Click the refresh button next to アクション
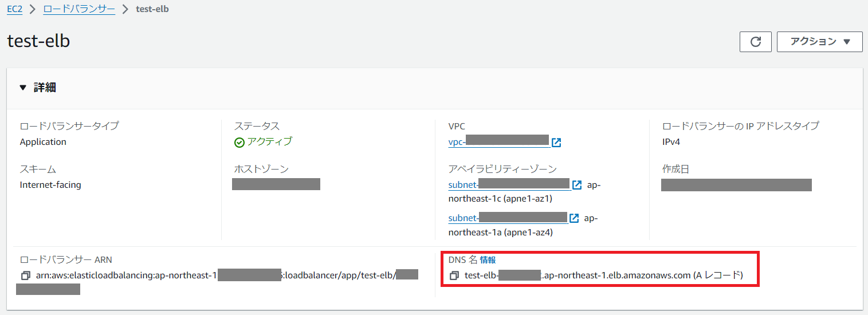The image size is (868, 315). click(x=756, y=42)
